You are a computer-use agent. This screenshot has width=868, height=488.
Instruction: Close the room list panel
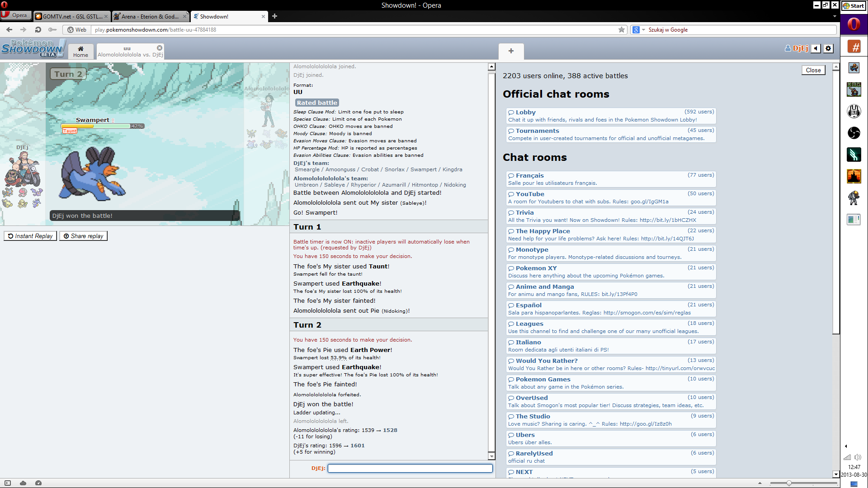(813, 70)
